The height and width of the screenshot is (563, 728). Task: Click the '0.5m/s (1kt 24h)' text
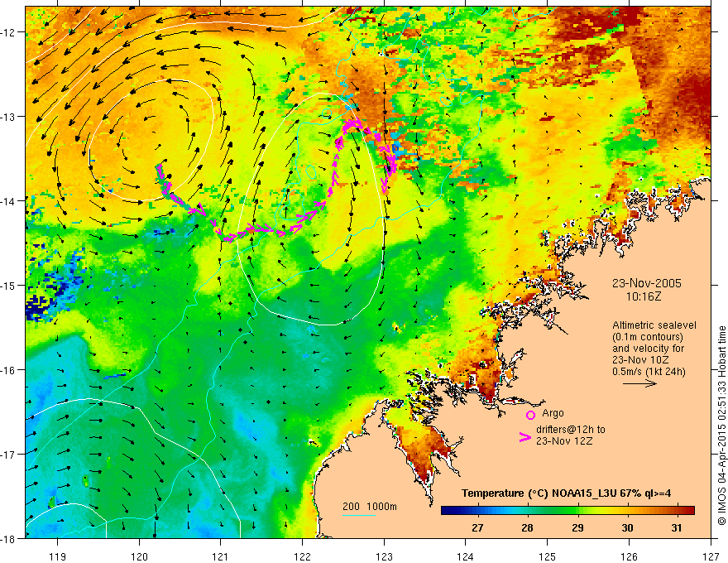(649, 372)
